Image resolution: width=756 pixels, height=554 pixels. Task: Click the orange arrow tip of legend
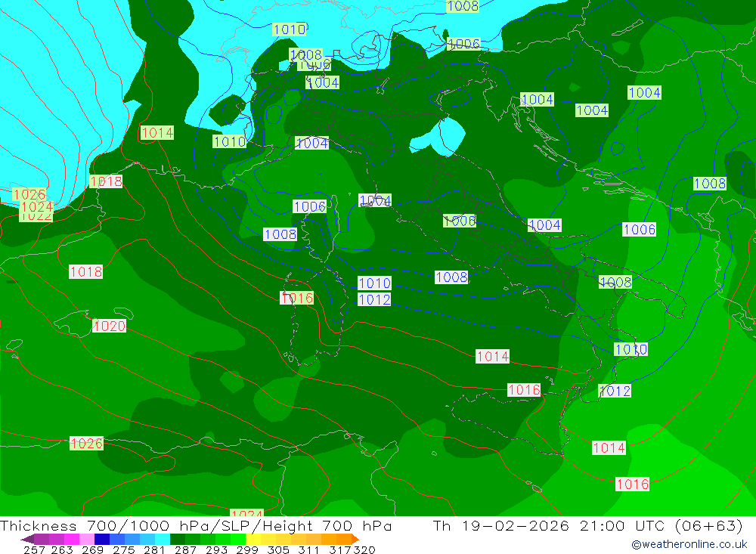356,539
